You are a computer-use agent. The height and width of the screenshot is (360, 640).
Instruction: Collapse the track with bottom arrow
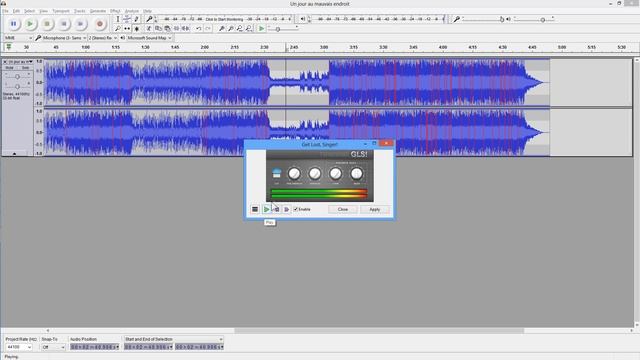(14, 153)
